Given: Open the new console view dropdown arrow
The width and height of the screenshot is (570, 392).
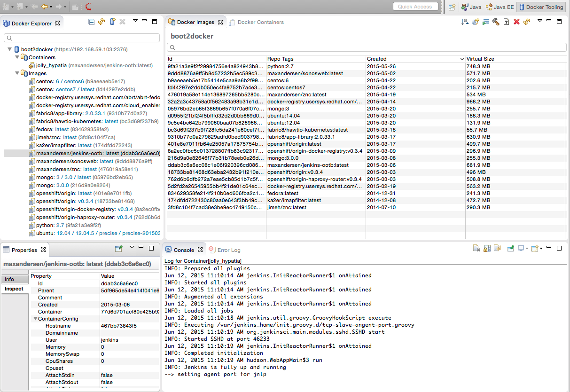Looking at the screenshot, I should [x=541, y=249].
